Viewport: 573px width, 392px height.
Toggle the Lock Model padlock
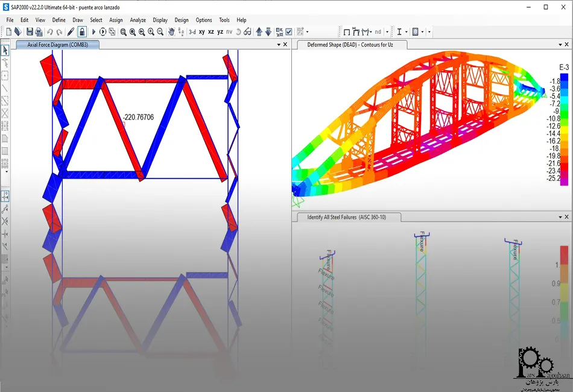click(x=82, y=32)
